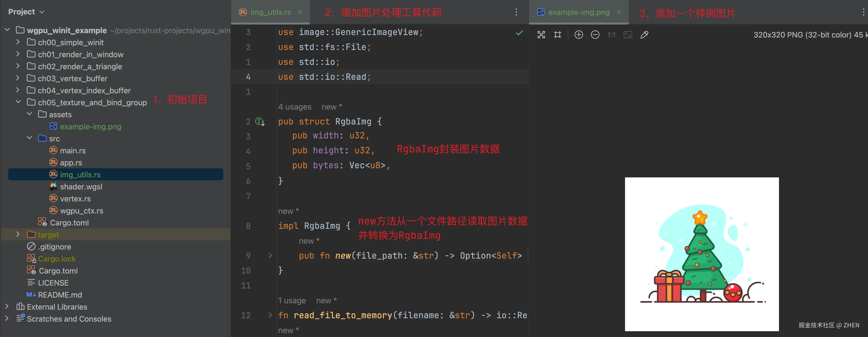
Task: Click the implementations gutter icon beside RgbaImg struct
Action: click(260, 121)
